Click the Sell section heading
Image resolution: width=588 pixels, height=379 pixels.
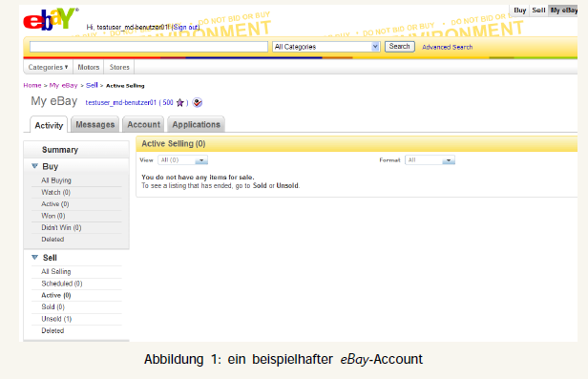point(50,258)
